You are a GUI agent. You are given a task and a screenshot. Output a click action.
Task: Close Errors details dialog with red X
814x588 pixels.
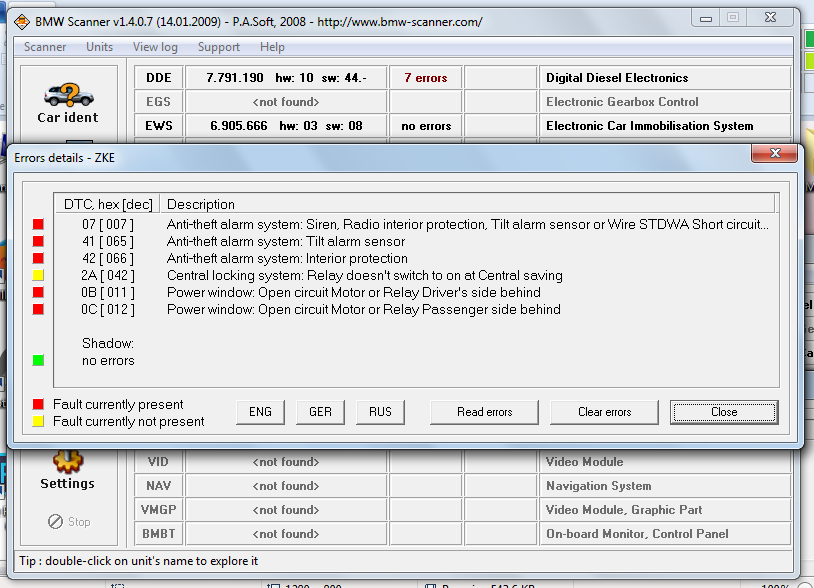(x=775, y=153)
